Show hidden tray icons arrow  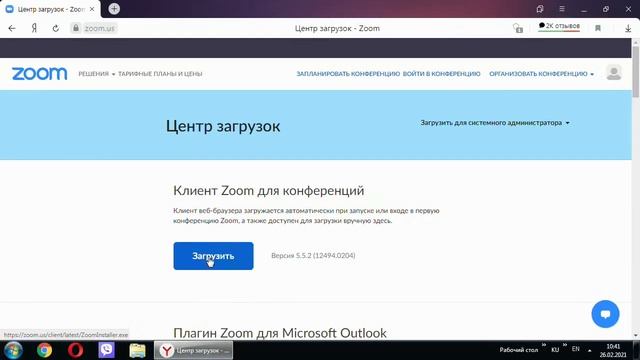(589, 350)
